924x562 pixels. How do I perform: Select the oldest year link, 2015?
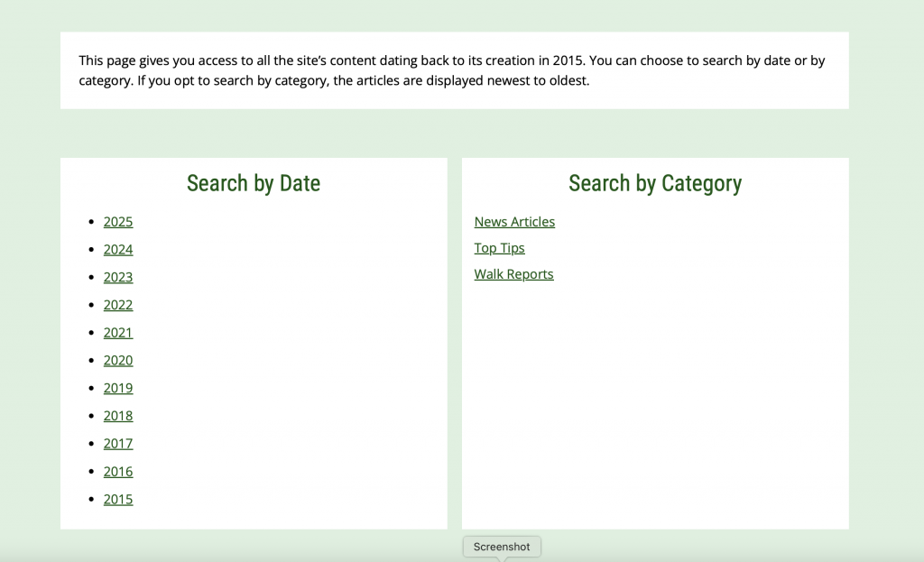point(118,500)
